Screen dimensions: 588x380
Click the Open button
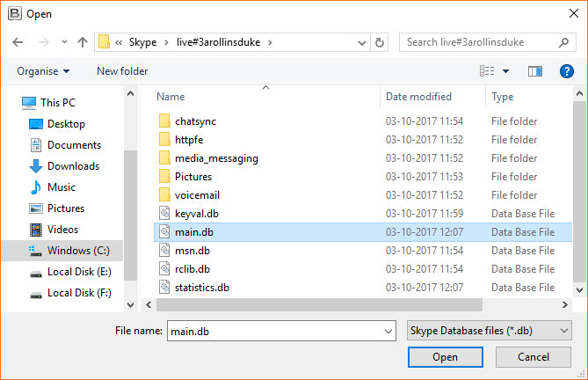(x=445, y=357)
